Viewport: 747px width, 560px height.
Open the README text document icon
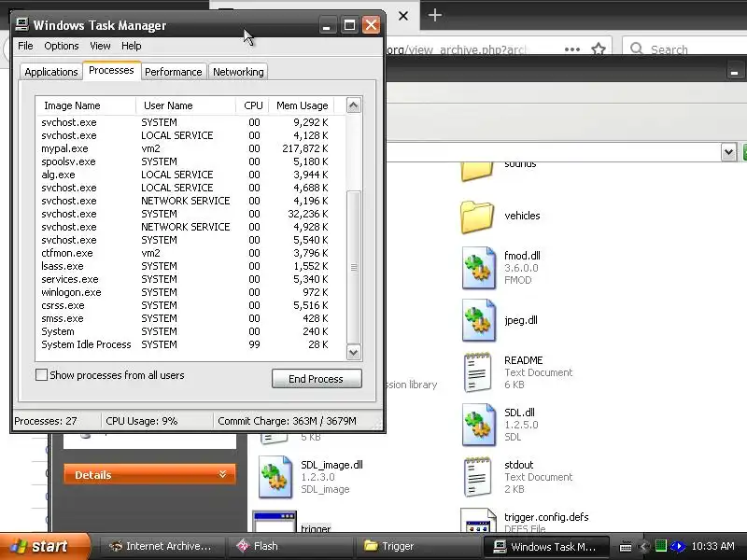coord(478,372)
